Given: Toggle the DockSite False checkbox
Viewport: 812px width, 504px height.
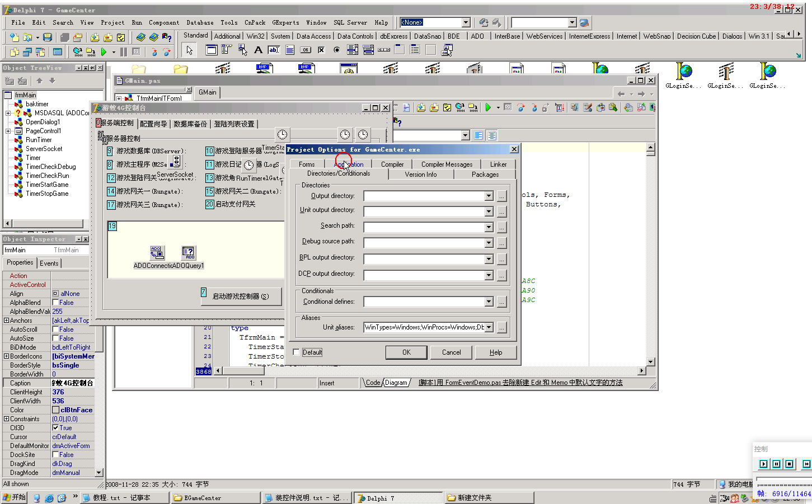Looking at the screenshot, I should click(x=55, y=455).
